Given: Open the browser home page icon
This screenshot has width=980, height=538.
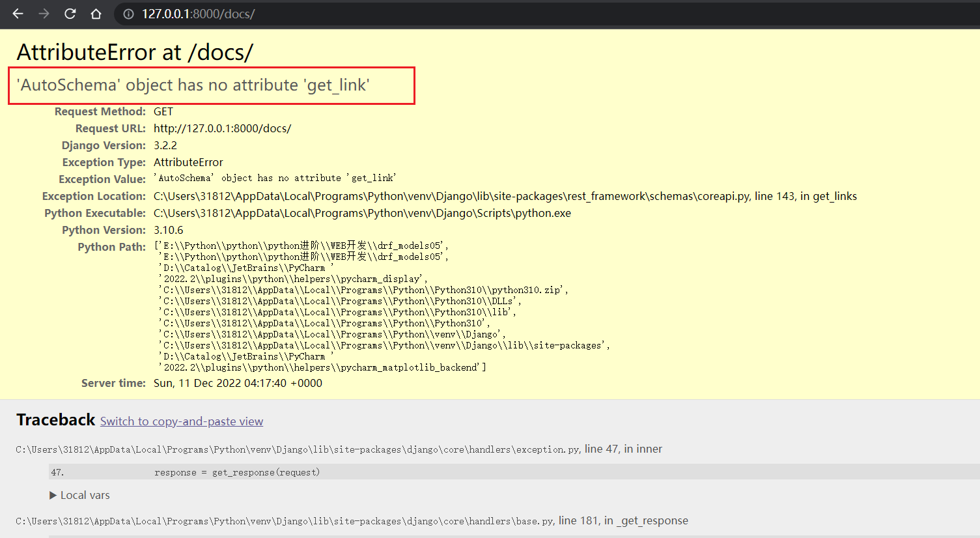Looking at the screenshot, I should [x=96, y=14].
